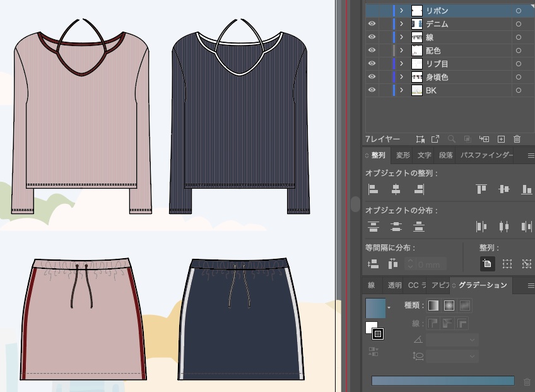Open the パスファインダー tab
Image resolution: width=535 pixels, height=392 pixels.
pyautogui.click(x=486, y=155)
